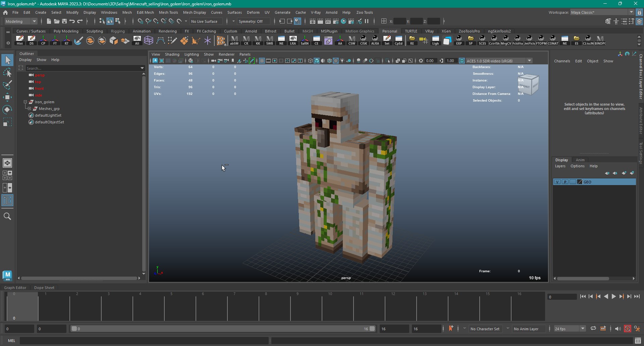
Task: Switch to the Rigging shelf tab
Action: coord(118,31)
